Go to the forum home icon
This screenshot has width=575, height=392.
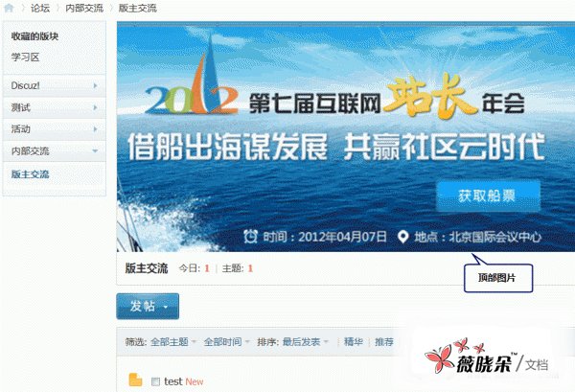tap(9, 8)
